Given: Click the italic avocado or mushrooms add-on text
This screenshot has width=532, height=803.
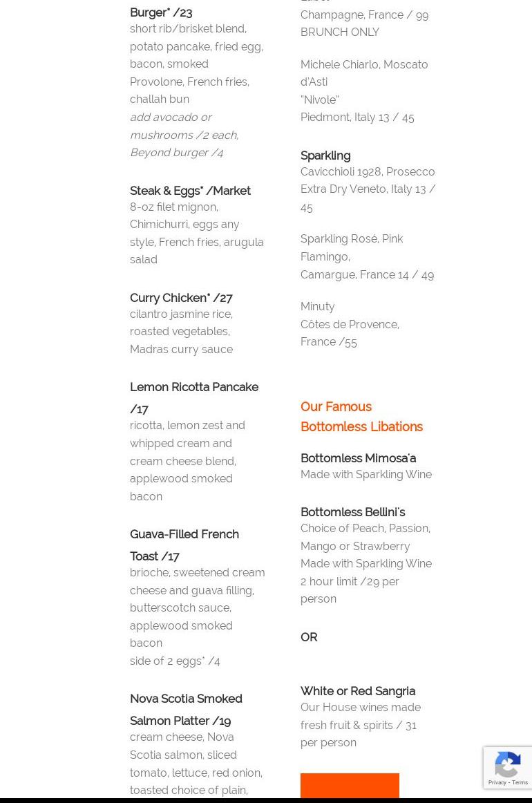Looking at the screenshot, I should point(184,135).
